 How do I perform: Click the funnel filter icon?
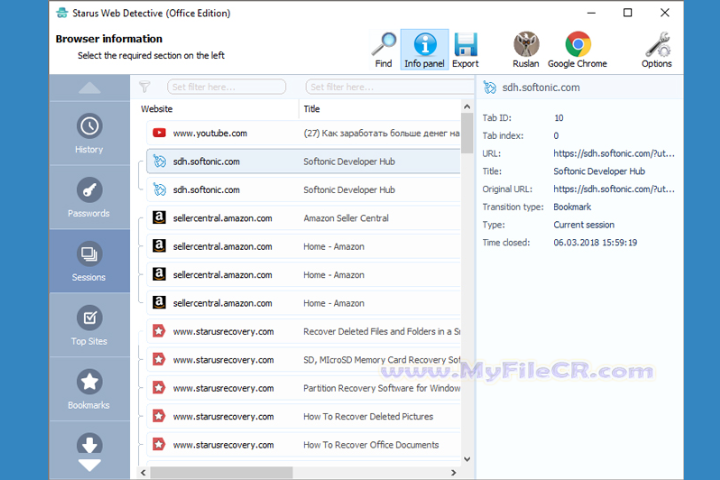click(x=145, y=86)
